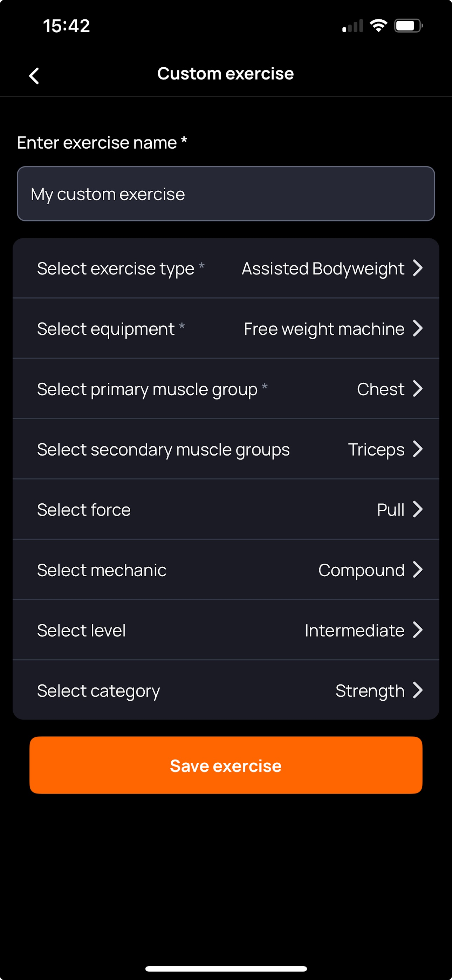The width and height of the screenshot is (452, 980).
Task: Change the Select force option
Action: click(x=226, y=509)
